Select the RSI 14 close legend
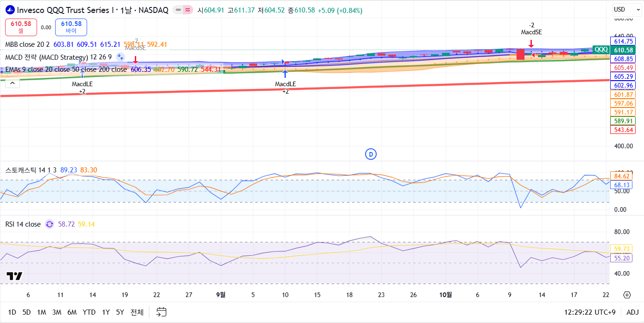 click(x=23, y=224)
